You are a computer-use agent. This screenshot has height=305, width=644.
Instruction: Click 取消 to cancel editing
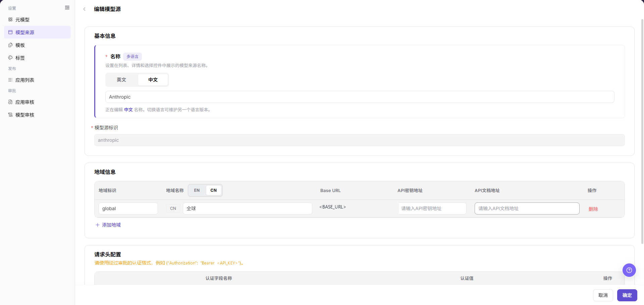click(x=603, y=295)
